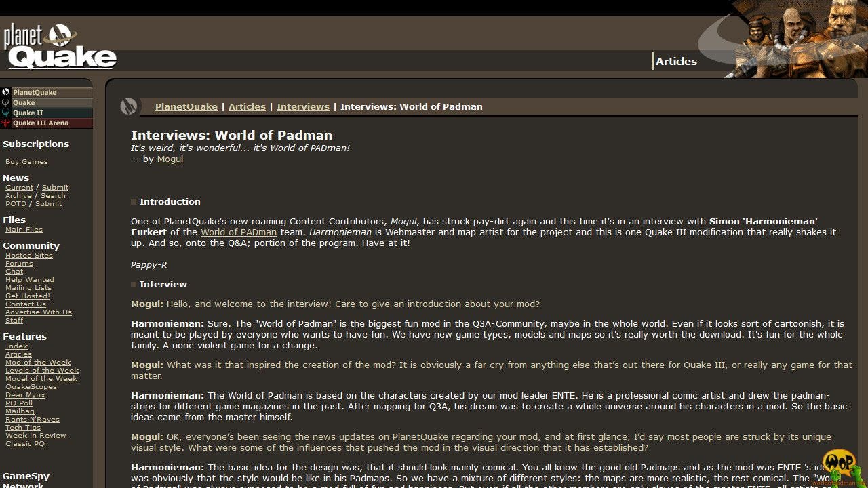Open news Search link
868x488 pixels.
pos(53,195)
